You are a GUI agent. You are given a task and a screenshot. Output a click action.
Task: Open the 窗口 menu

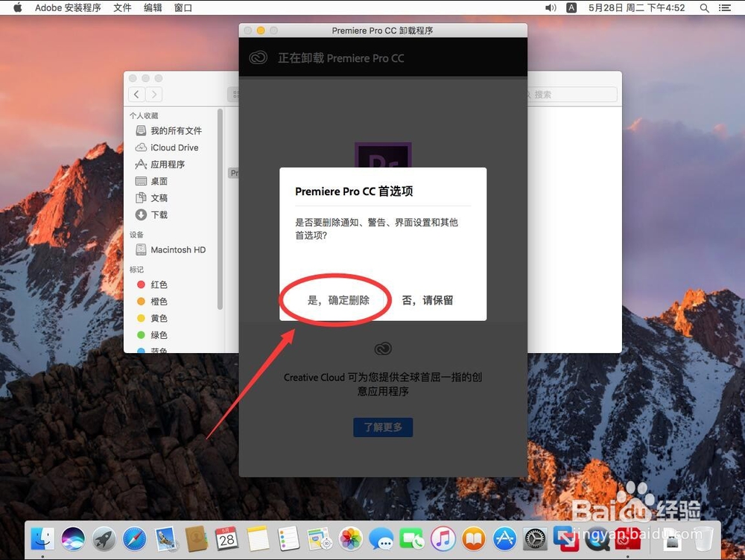(183, 7)
